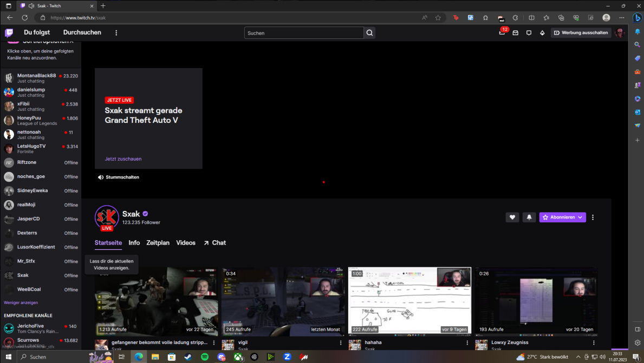Click the Twitch search input field

(303, 33)
